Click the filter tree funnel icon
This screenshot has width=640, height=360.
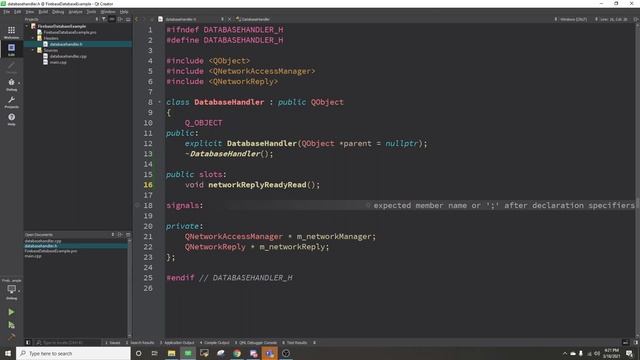coord(104,19)
